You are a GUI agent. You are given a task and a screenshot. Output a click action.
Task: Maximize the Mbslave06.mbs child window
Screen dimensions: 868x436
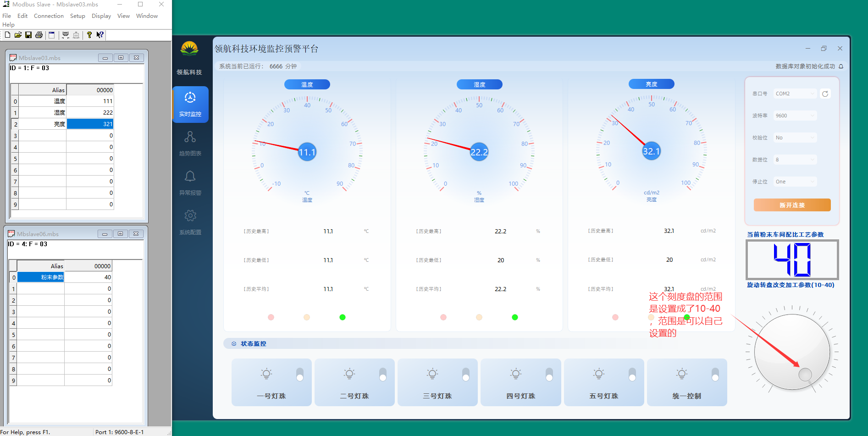tap(120, 234)
